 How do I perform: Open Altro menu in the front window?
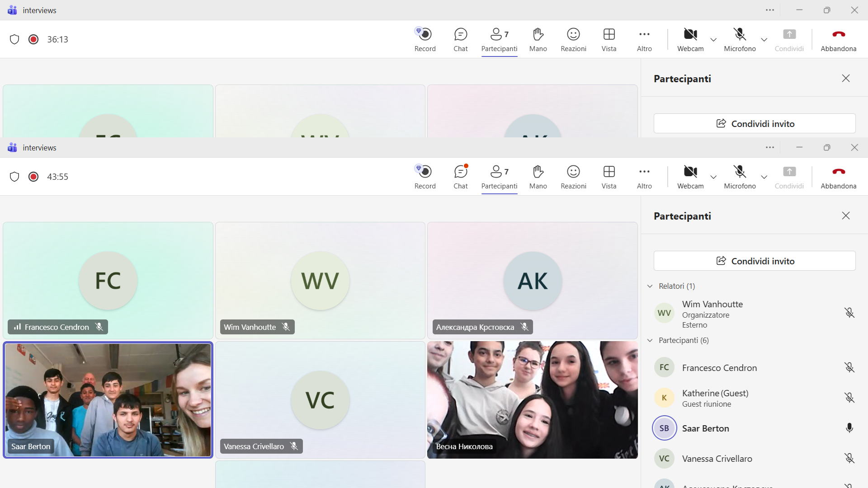(x=644, y=177)
